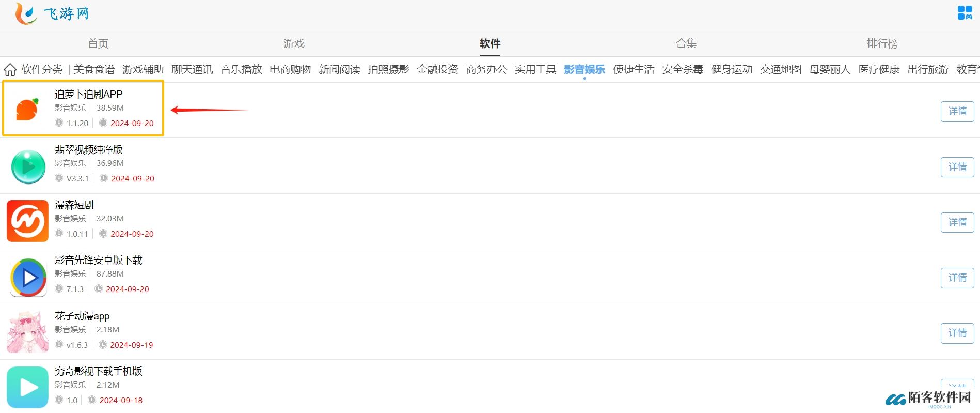980x413 pixels.
Task: Click the home icon beside 软件分类
Action: 10,69
